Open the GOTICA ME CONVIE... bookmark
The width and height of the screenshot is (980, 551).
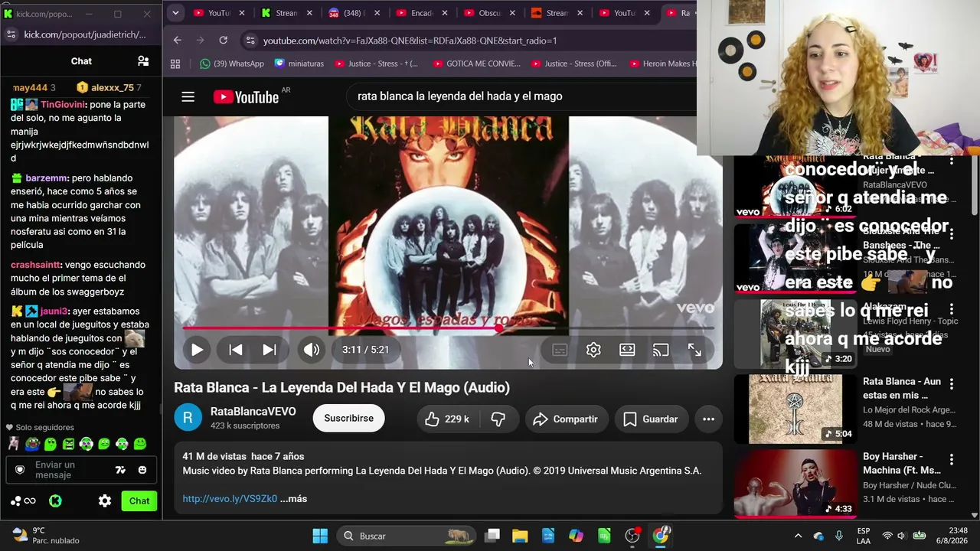click(475, 64)
